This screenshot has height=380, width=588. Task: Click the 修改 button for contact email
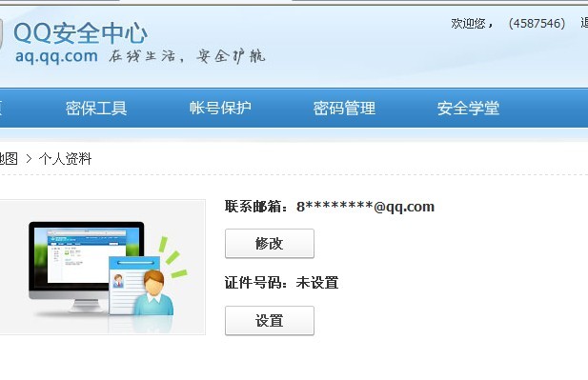tap(270, 244)
